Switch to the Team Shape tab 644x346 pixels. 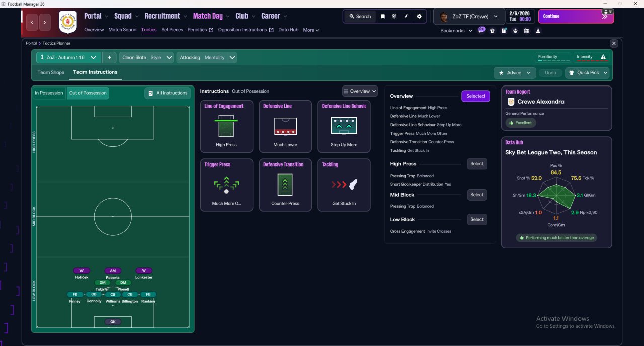[51, 73]
